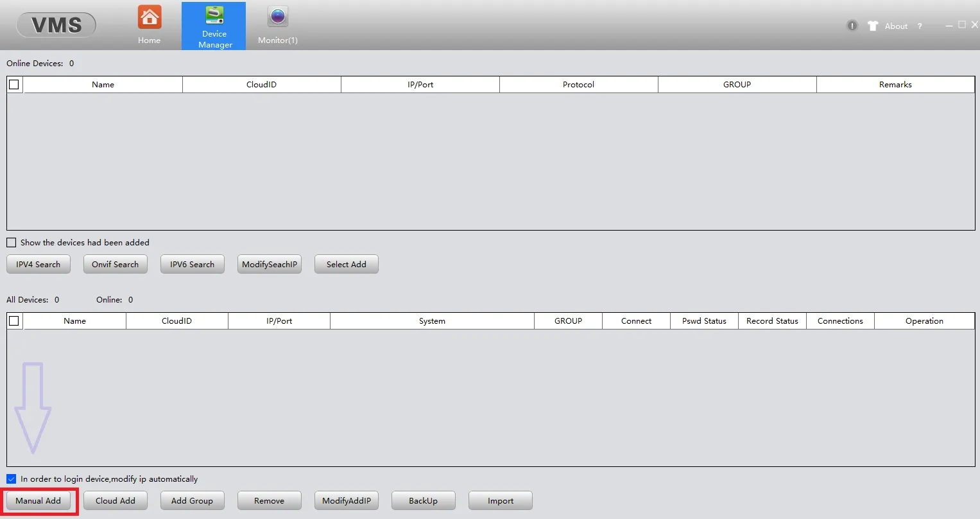Open the About link

point(896,26)
